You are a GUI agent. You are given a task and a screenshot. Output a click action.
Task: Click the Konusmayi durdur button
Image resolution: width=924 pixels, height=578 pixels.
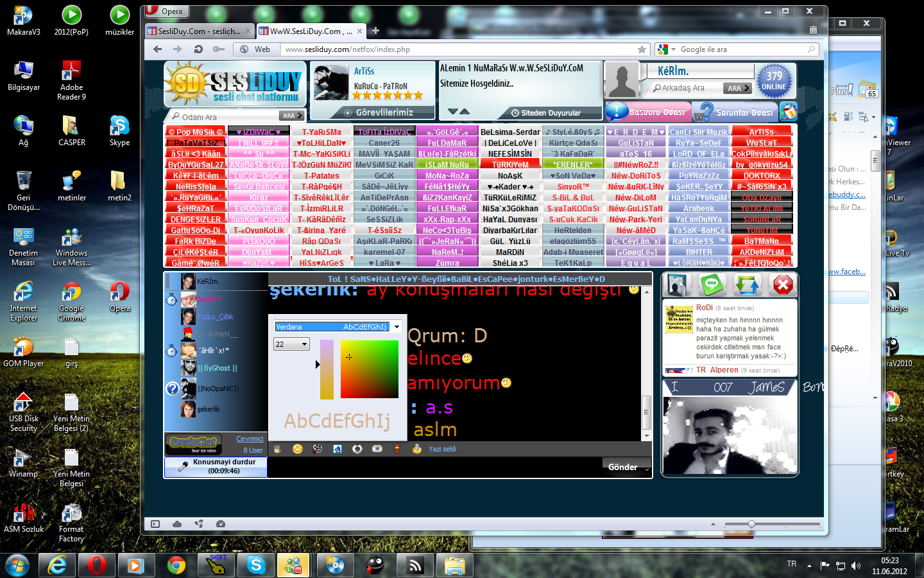[216, 467]
